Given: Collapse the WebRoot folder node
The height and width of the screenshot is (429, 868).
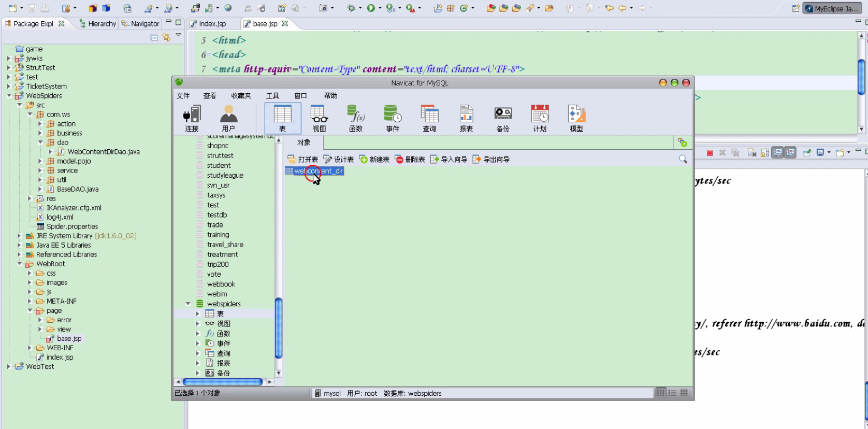Looking at the screenshot, I should (x=20, y=264).
